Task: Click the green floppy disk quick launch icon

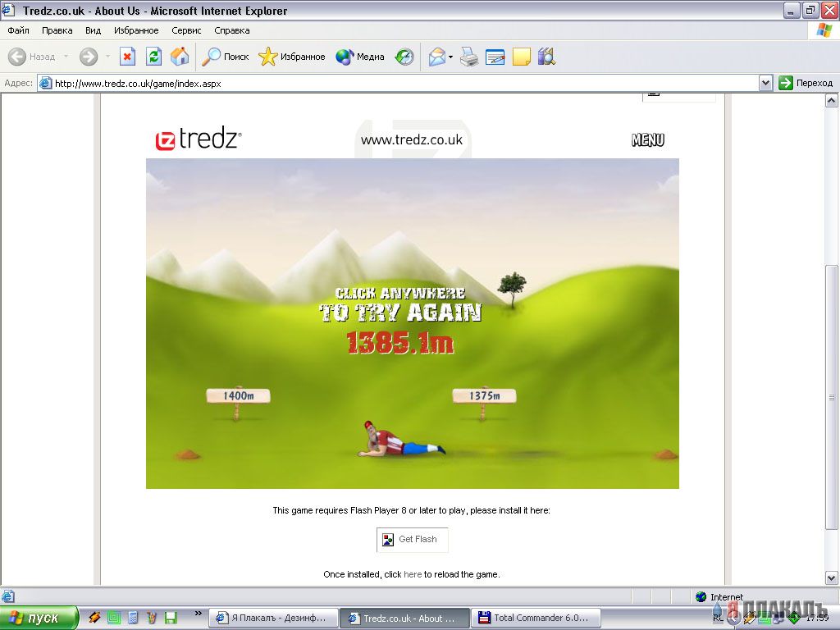Action: coord(171,618)
